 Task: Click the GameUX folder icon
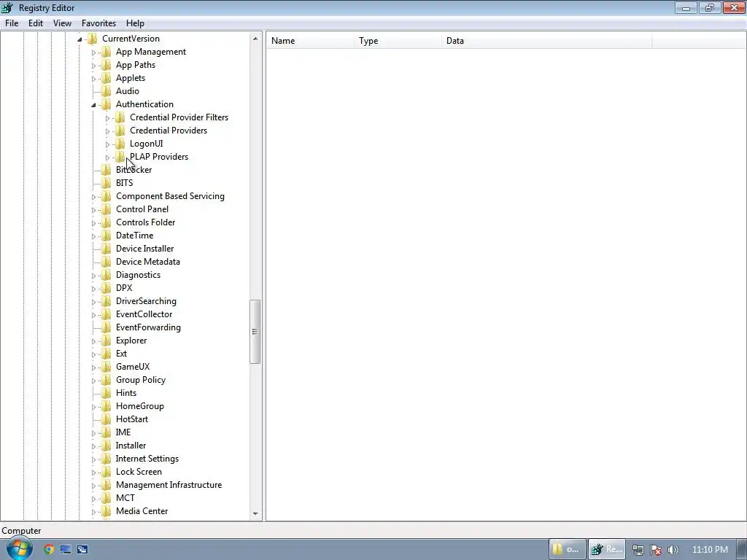[x=107, y=367]
